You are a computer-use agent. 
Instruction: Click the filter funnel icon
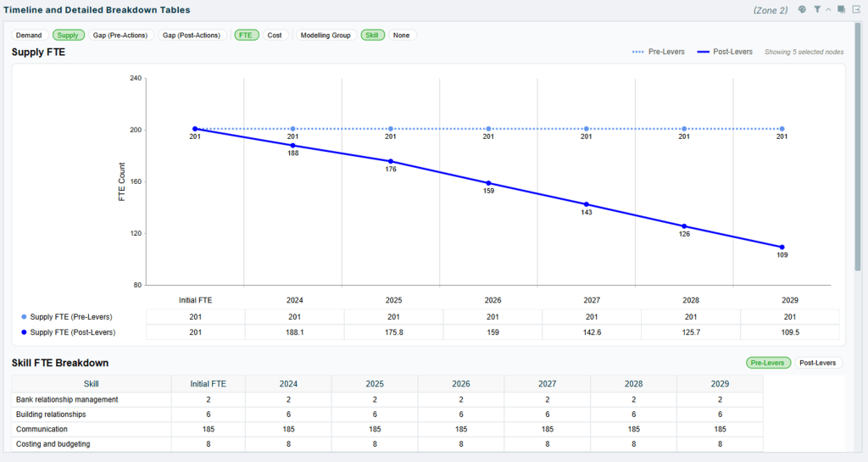pos(817,9)
